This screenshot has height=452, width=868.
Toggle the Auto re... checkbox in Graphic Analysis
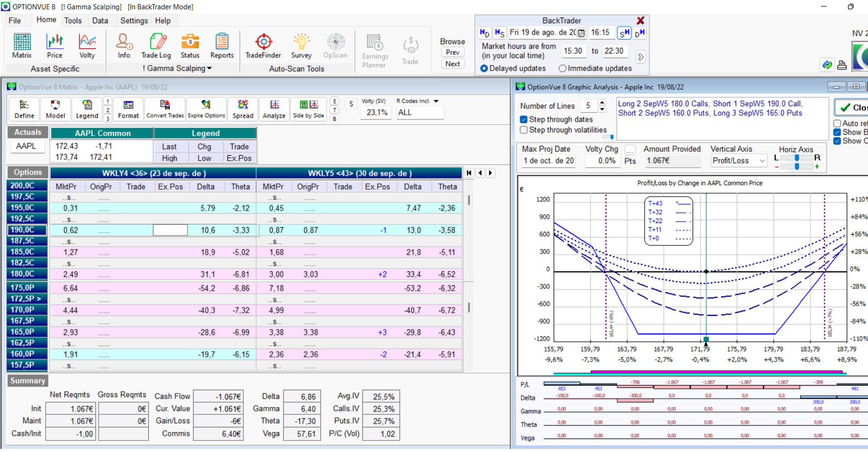pos(837,123)
